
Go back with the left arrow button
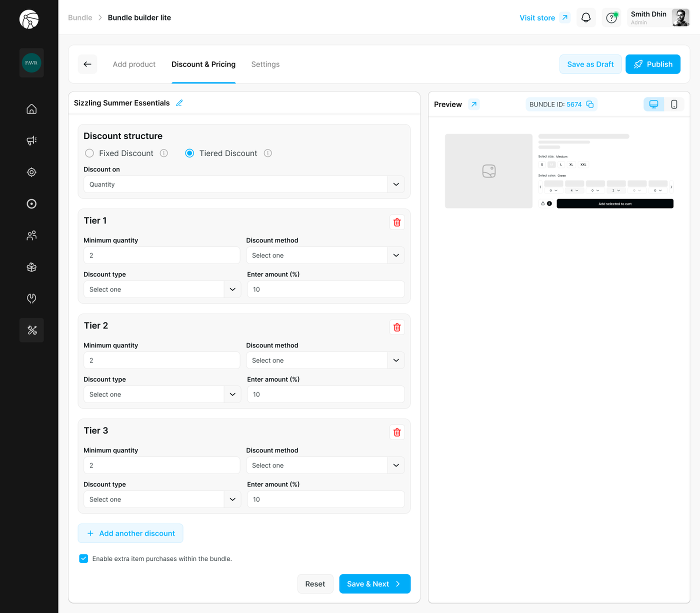click(x=87, y=64)
